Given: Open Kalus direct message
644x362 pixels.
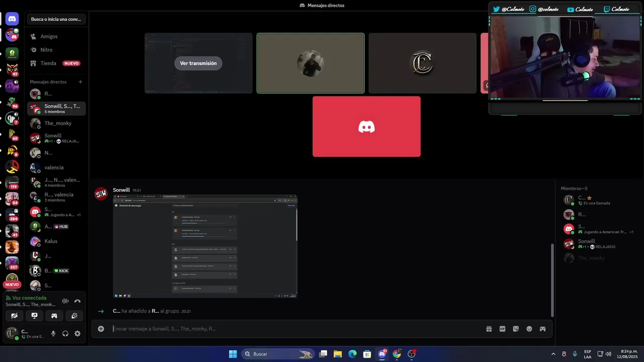Looking at the screenshot, I should click(x=56, y=241).
